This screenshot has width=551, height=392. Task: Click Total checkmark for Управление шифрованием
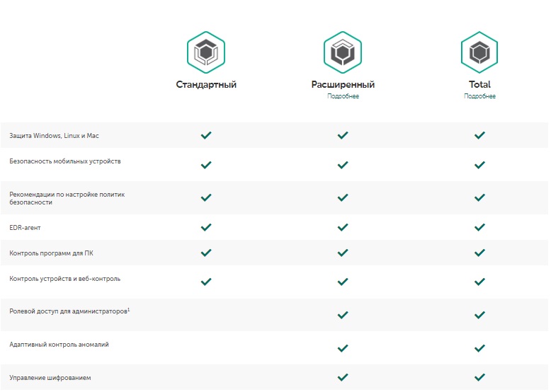(479, 377)
